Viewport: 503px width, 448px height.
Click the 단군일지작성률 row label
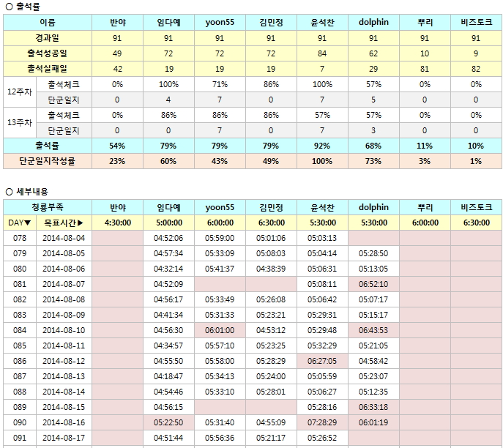point(48,161)
